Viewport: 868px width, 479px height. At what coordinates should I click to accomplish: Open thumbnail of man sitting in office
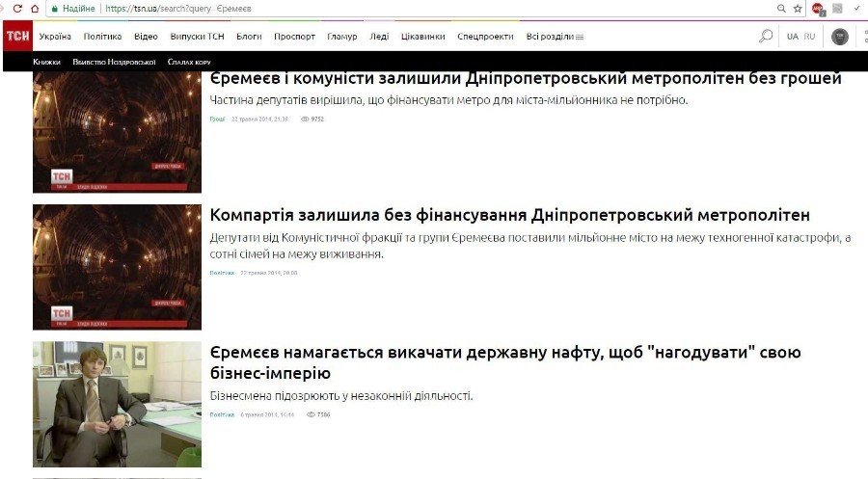[117, 404]
